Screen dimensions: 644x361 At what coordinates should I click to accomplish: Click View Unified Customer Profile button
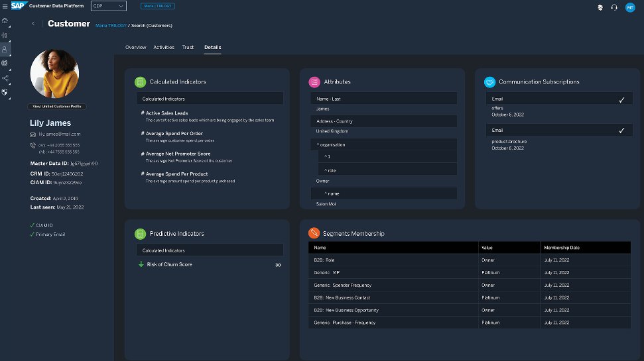click(56, 106)
